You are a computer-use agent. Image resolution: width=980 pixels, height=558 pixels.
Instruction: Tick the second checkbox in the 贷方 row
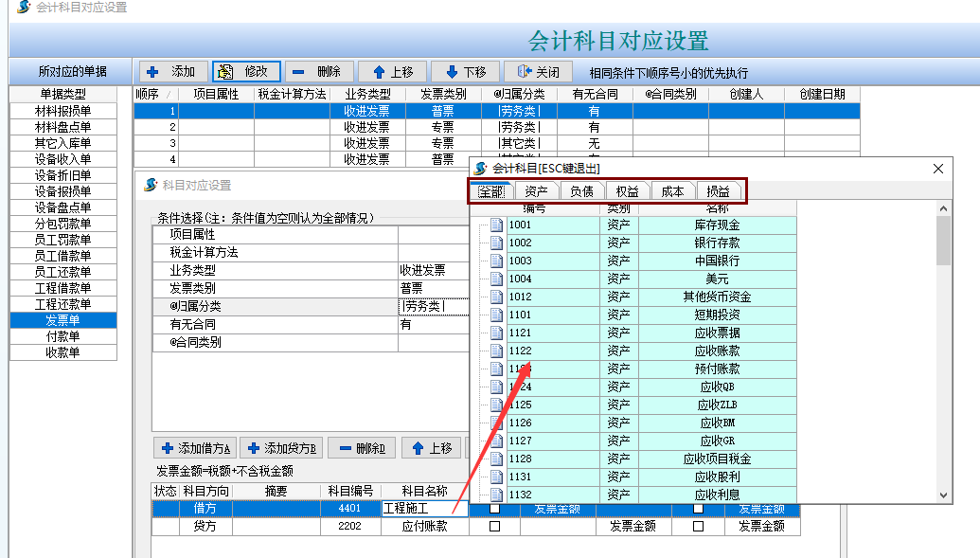(698, 527)
